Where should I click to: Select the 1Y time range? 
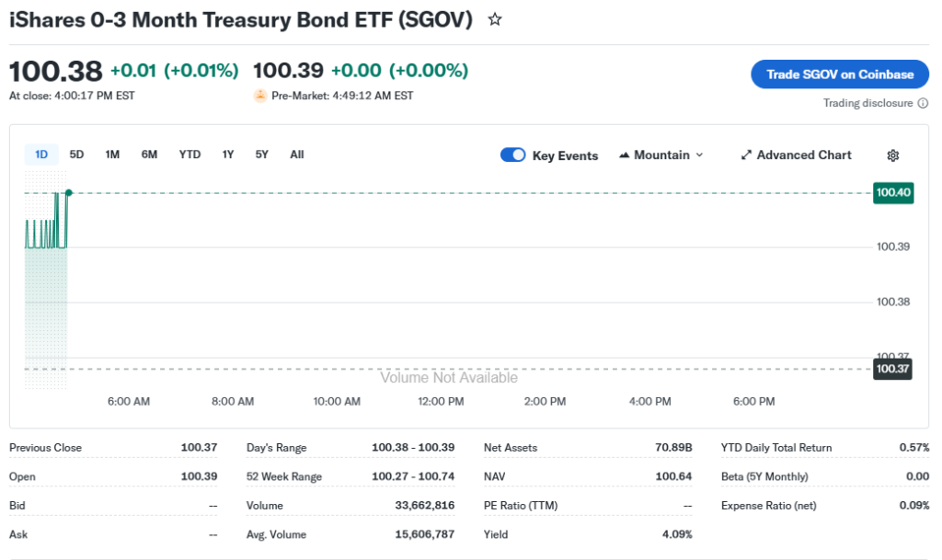click(228, 154)
